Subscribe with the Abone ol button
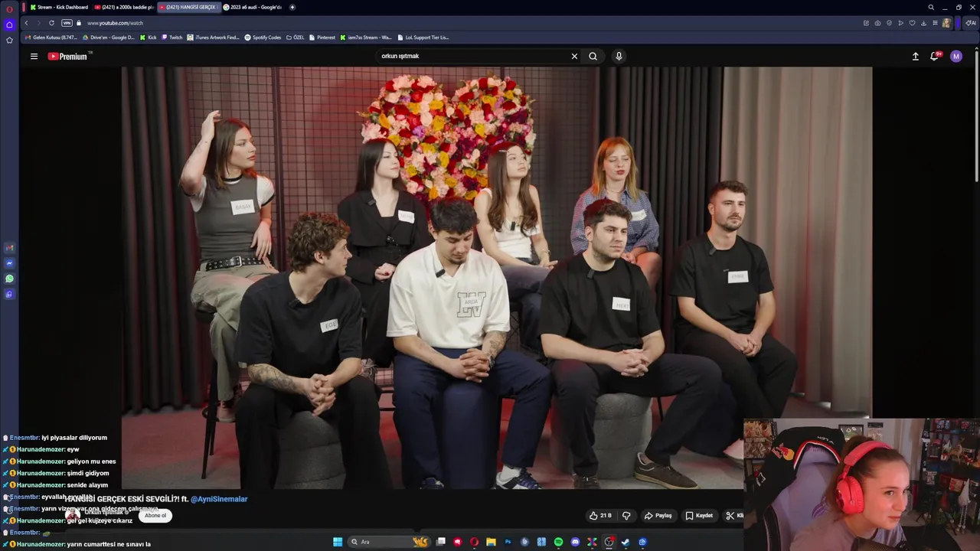The width and height of the screenshot is (980, 551). [x=155, y=516]
